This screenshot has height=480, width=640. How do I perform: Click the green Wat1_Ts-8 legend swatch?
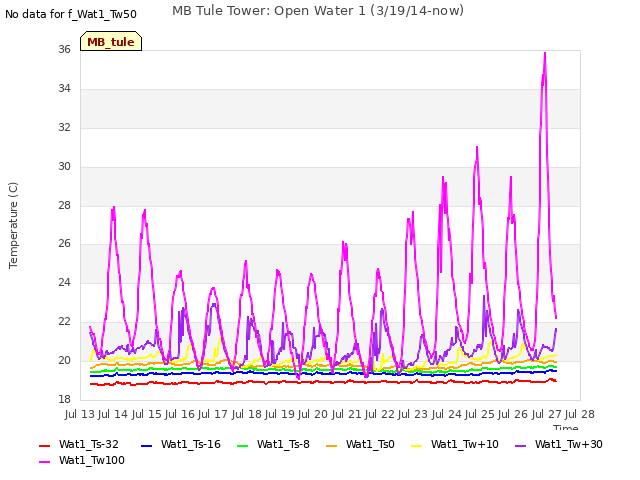point(242,446)
